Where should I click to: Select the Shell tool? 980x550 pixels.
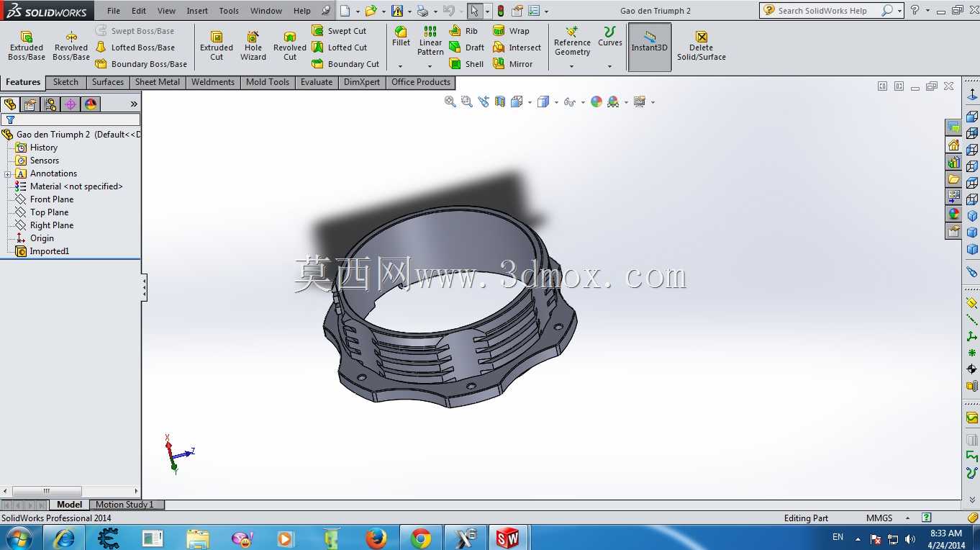coord(466,64)
